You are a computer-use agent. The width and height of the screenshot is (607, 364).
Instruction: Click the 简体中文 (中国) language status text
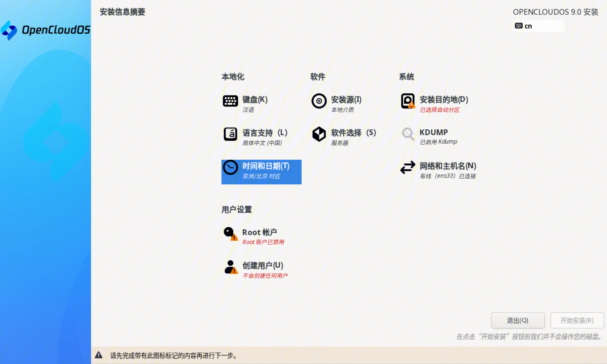coord(262,143)
